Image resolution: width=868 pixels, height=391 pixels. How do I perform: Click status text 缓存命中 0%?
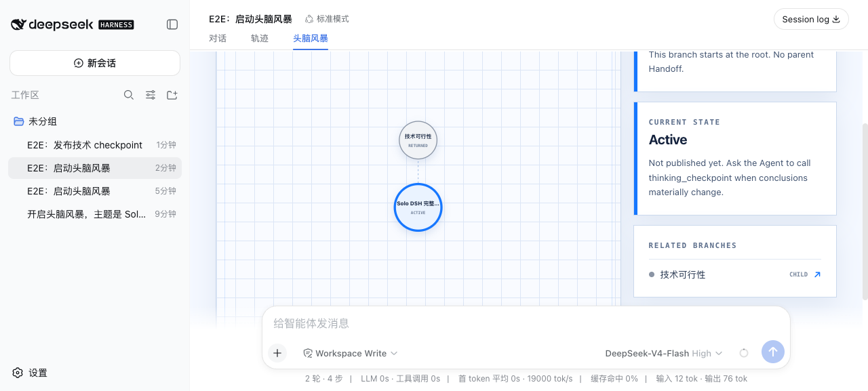614,379
